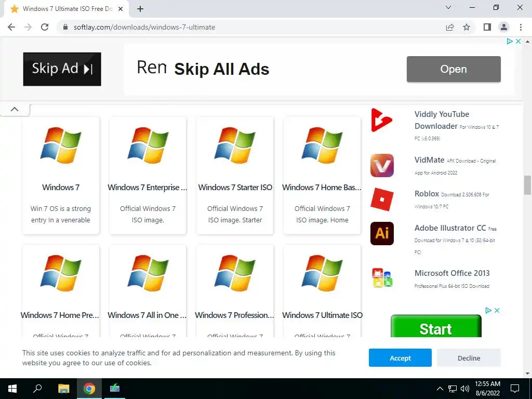The image size is (532, 399).
Task: Open a new browser tab
Action: [140, 9]
